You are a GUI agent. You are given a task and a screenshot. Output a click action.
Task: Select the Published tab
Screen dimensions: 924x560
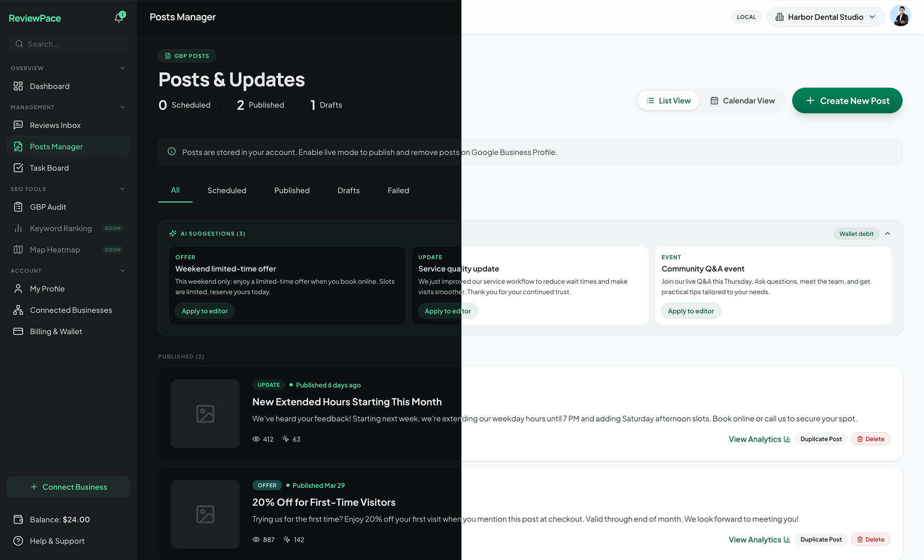[292, 190]
